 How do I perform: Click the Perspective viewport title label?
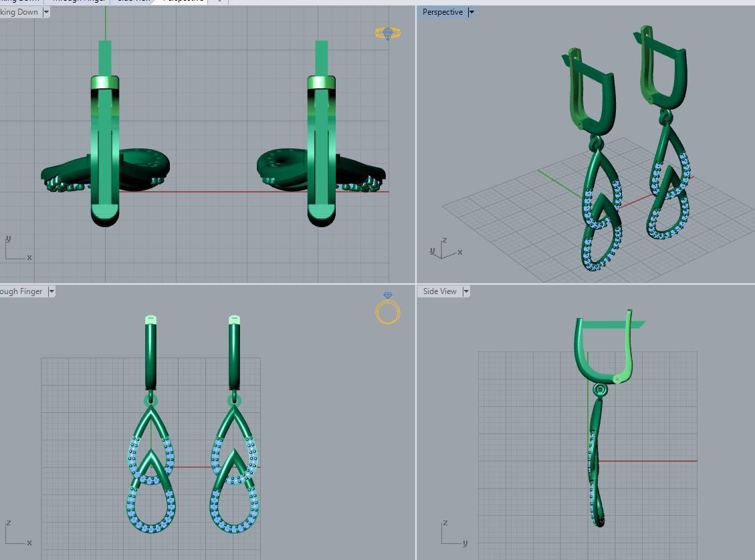pyautogui.click(x=443, y=12)
